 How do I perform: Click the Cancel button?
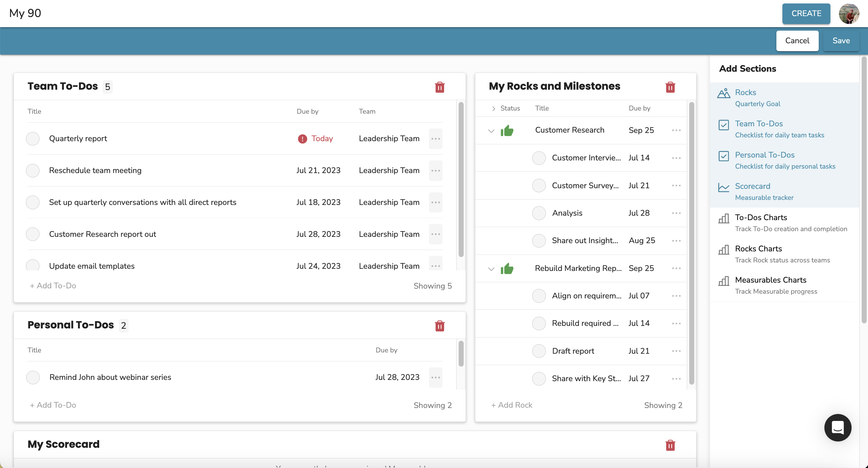(x=798, y=40)
